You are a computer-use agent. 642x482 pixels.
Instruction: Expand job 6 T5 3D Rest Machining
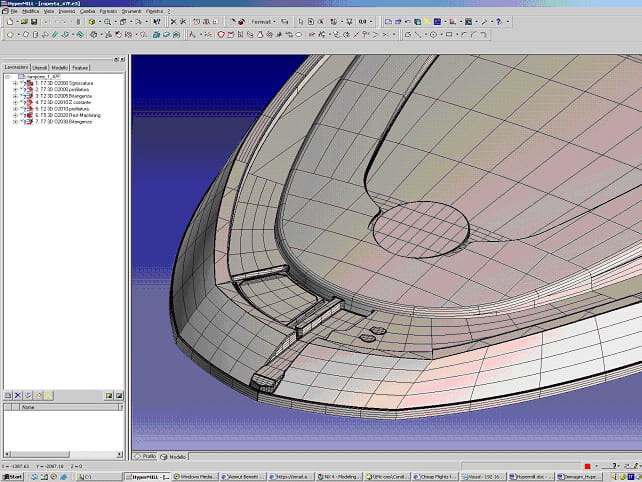15,115
